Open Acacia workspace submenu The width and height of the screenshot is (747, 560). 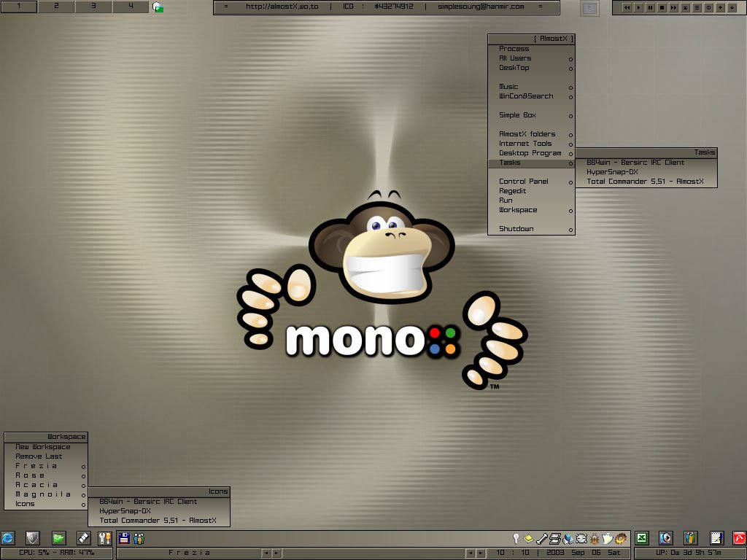(46, 485)
